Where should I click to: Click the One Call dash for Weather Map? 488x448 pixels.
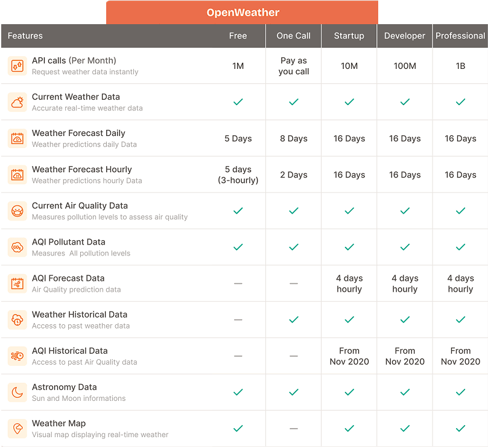pos(293,429)
